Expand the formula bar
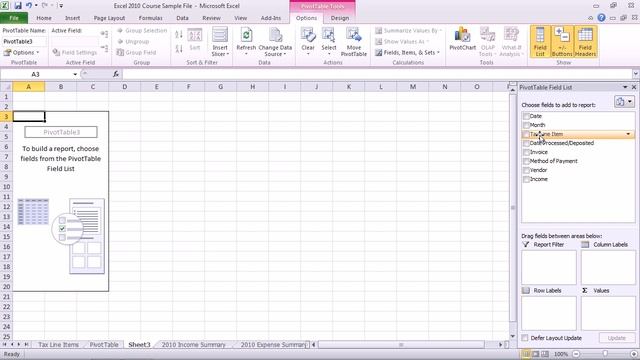This screenshot has height=360, width=640. pyautogui.click(x=636, y=74)
